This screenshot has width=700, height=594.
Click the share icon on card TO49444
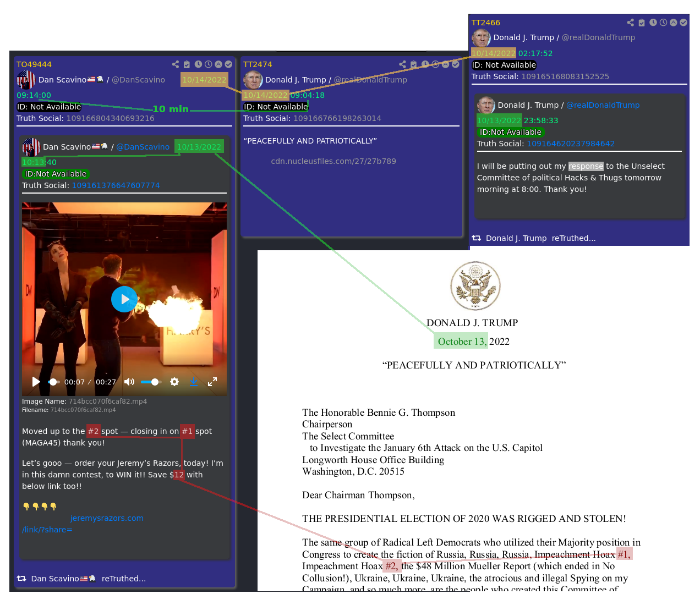(176, 64)
